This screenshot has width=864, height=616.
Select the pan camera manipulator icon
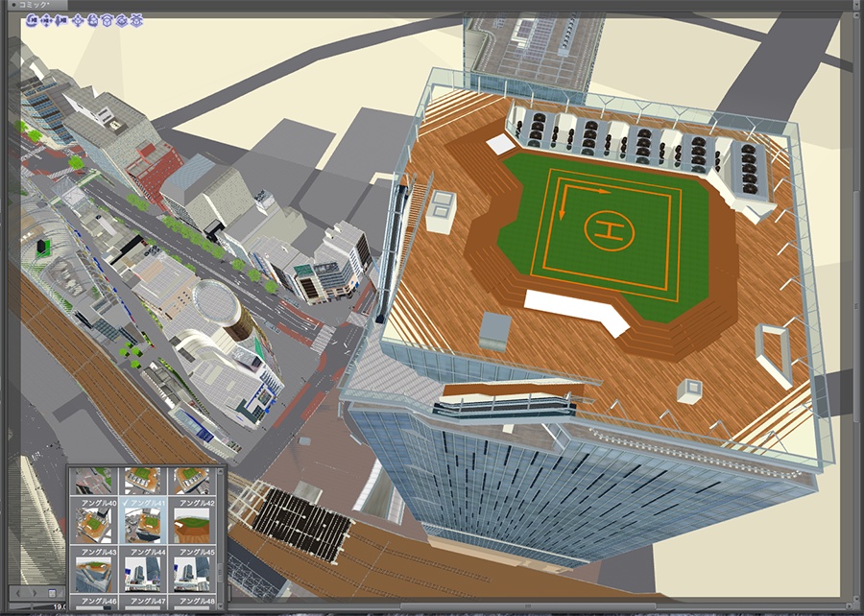click(46, 20)
